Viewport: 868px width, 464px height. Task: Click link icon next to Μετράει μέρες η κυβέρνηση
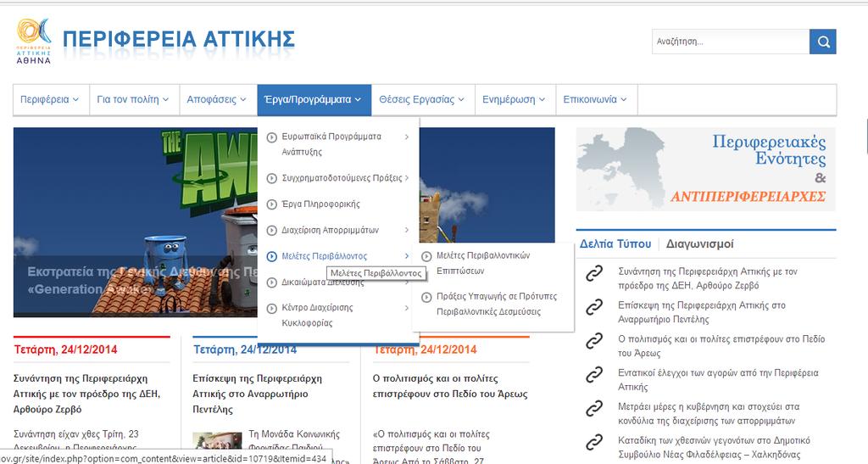[594, 409]
